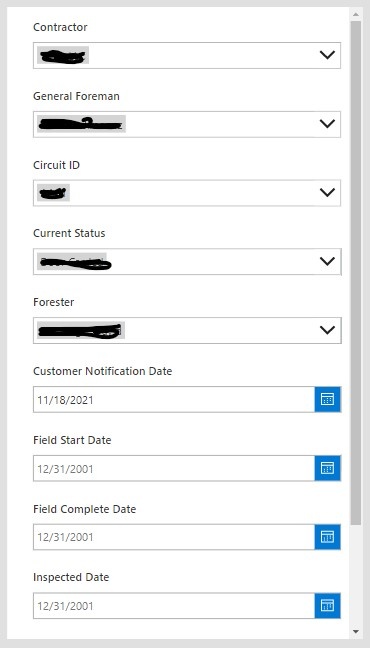Click the Field Start Date label
Viewport: 370px width, 648px height.
(72, 440)
